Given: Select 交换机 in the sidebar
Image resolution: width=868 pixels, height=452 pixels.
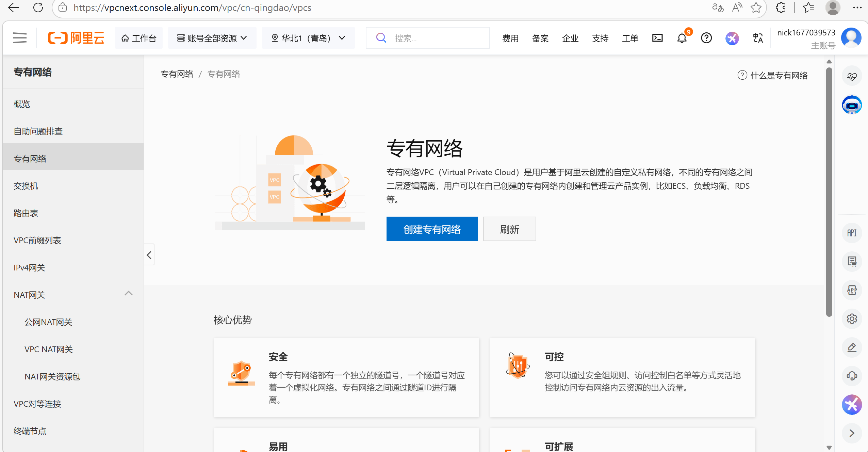Looking at the screenshot, I should click(x=26, y=186).
